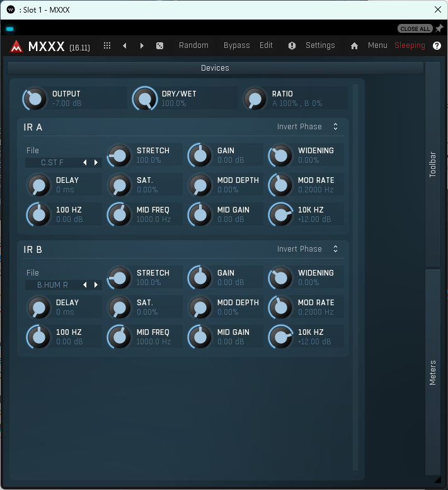Image resolution: width=448 pixels, height=490 pixels.
Task: Click Random button
Action: click(193, 45)
